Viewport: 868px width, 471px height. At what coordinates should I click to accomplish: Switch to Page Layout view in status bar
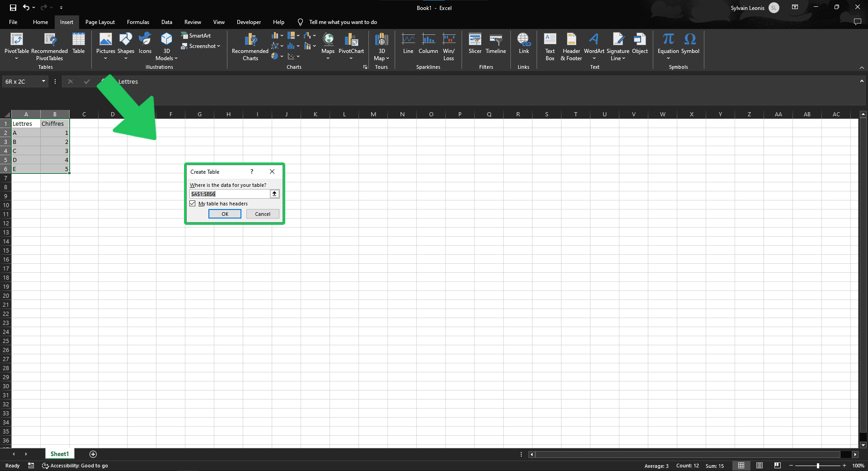coord(759,466)
